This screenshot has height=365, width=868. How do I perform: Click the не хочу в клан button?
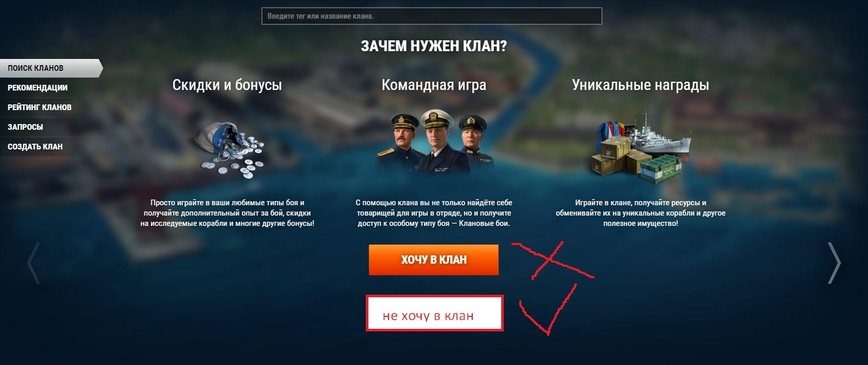[435, 313]
